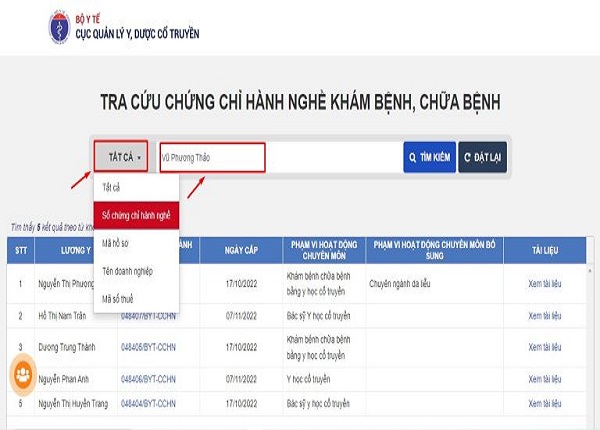This screenshot has width=600, height=430.
Task: Open certificate link 048407/BYT-CCHN
Action: pyautogui.click(x=148, y=316)
